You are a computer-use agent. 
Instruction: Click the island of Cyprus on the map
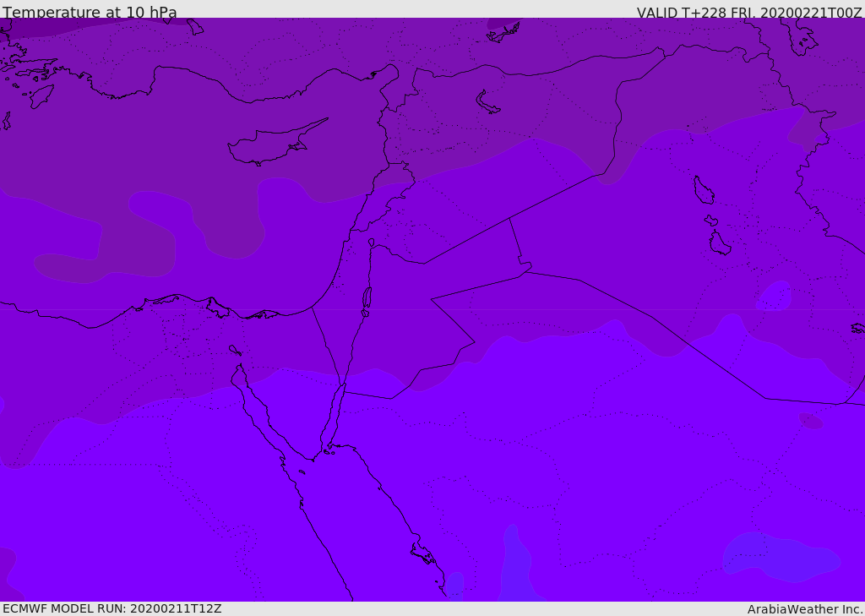(276, 144)
